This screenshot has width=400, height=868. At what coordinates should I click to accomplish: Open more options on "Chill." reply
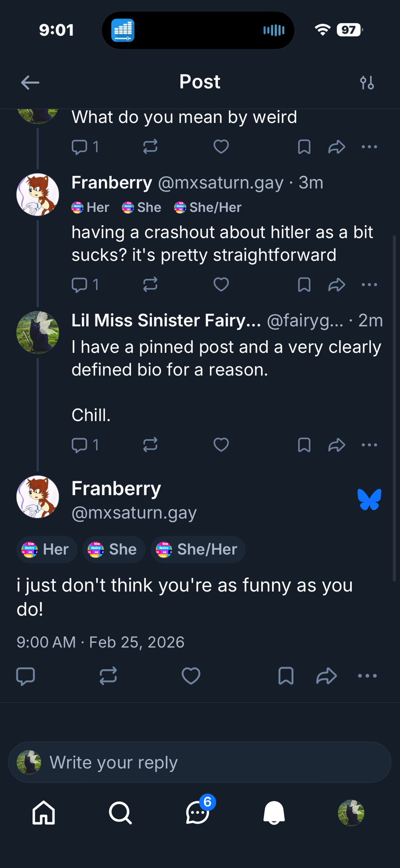tap(369, 445)
